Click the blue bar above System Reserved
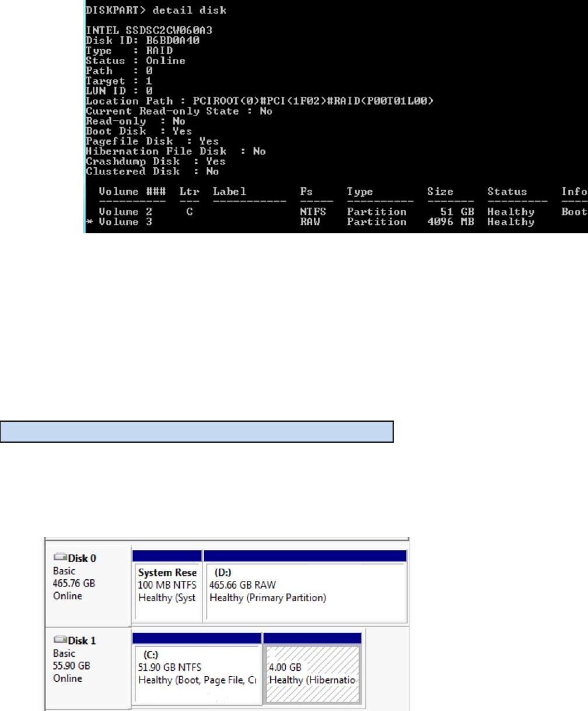This screenshot has height=711, width=588. click(x=167, y=555)
